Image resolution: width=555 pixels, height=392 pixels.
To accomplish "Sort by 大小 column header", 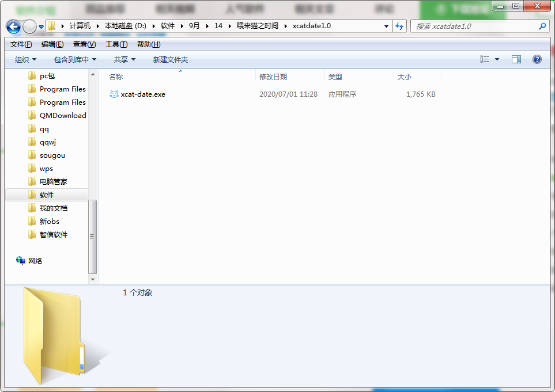I will coord(405,77).
